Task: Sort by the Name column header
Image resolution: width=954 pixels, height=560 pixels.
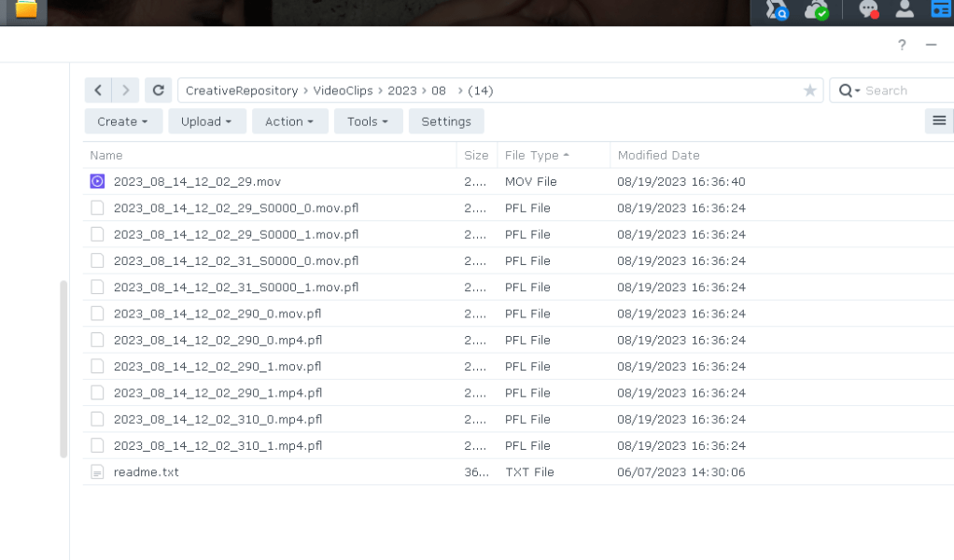Action: [270, 155]
